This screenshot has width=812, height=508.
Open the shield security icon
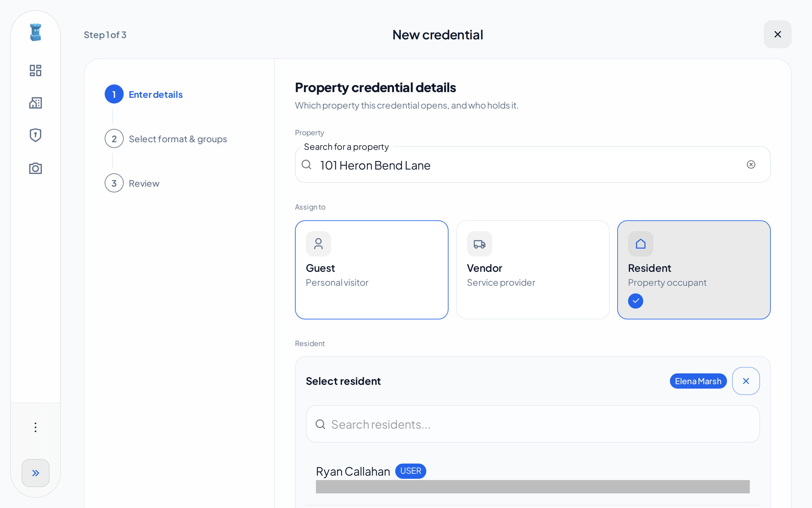point(36,135)
